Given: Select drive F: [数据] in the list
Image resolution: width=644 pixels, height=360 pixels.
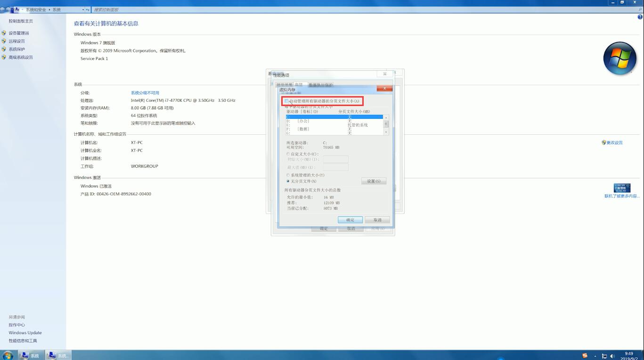Looking at the screenshot, I should pyautogui.click(x=335, y=129).
